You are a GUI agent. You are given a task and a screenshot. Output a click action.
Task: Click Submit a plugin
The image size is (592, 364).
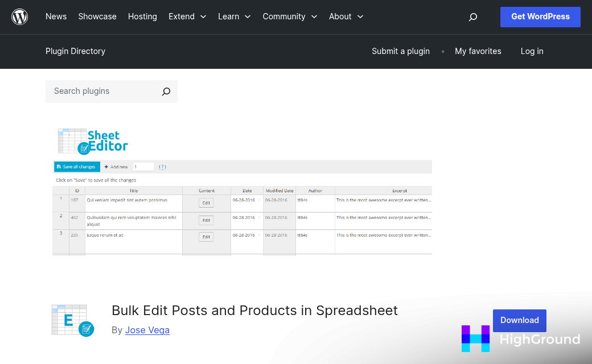click(x=401, y=51)
